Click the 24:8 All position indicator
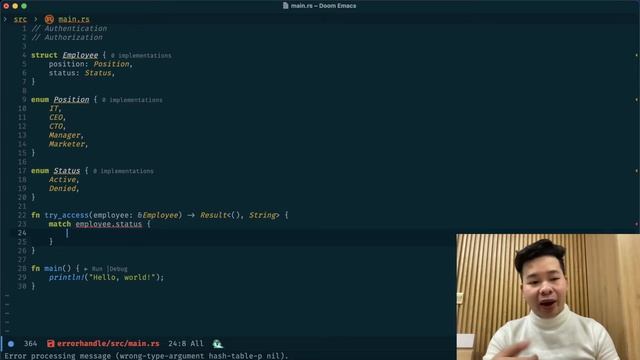The height and width of the screenshot is (360, 640). (186, 344)
